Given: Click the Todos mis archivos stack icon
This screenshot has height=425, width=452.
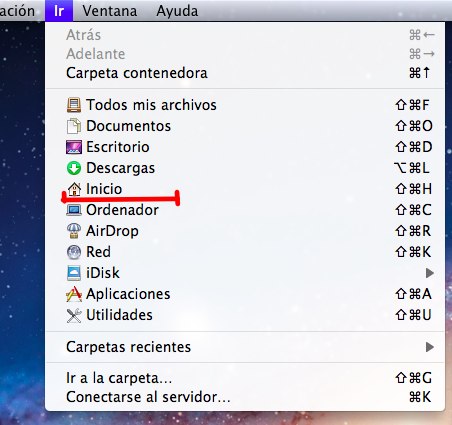Looking at the screenshot, I should 74,105.
